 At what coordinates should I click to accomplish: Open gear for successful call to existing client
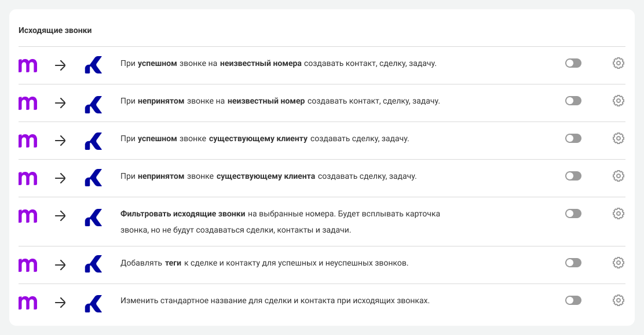(618, 138)
